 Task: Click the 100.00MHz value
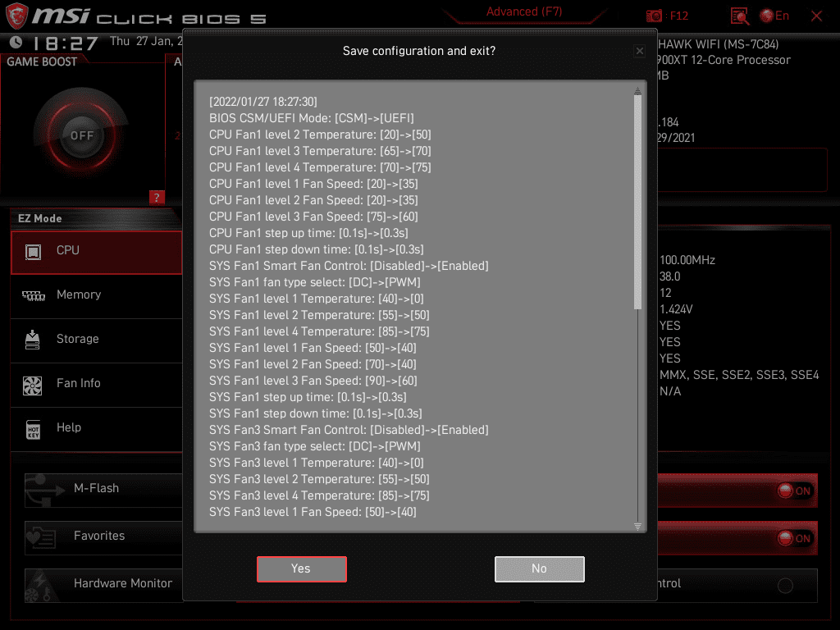click(687, 260)
